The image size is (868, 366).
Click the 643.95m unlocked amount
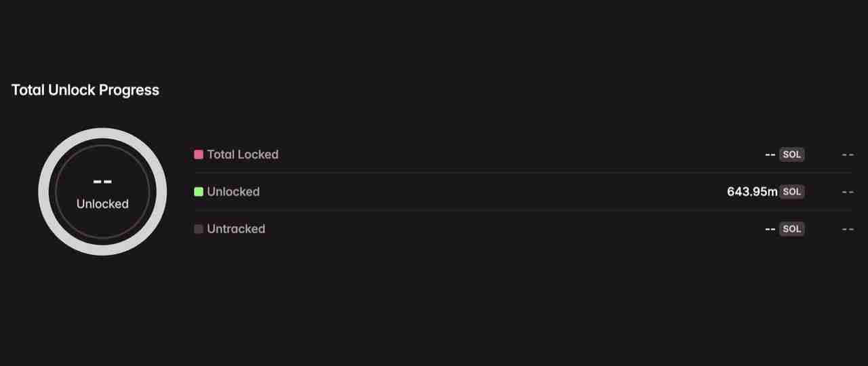[x=752, y=192]
